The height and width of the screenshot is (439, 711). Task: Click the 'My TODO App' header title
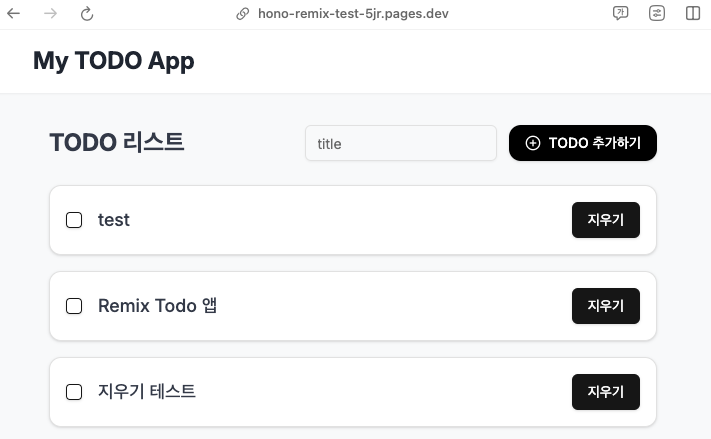114,61
